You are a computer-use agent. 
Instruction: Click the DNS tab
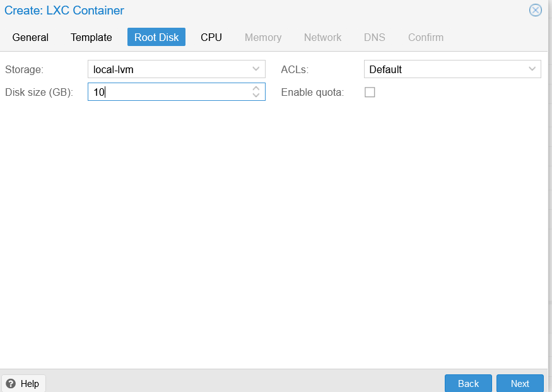375,37
